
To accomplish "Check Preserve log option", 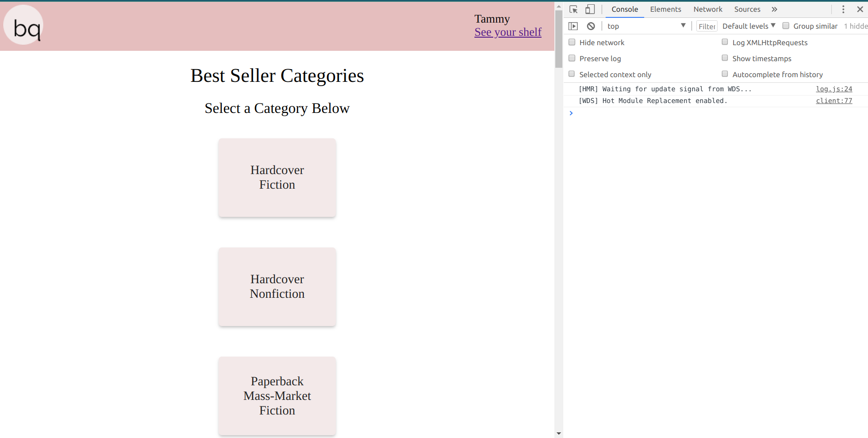I will (x=572, y=58).
